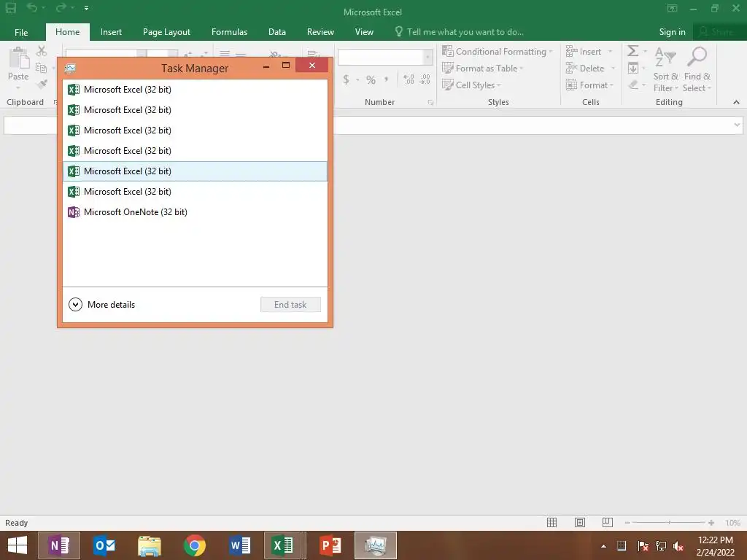The image size is (747, 560).
Task: Click the Paste clipboard icon
Action: 18,58
